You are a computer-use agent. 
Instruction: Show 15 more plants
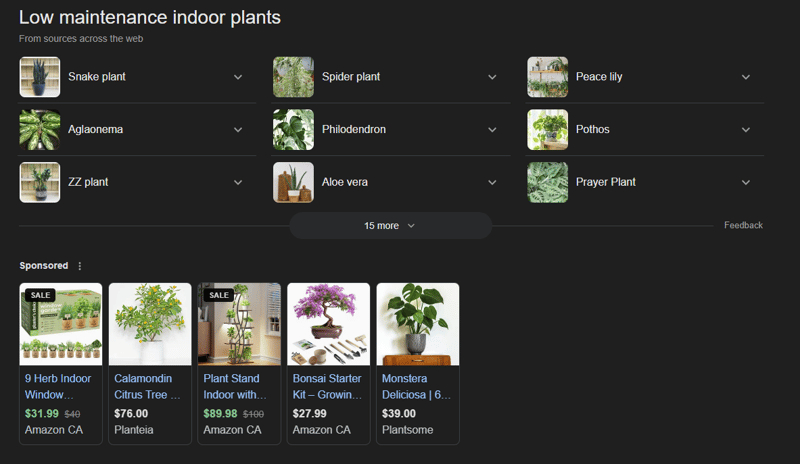click(390, 226)
